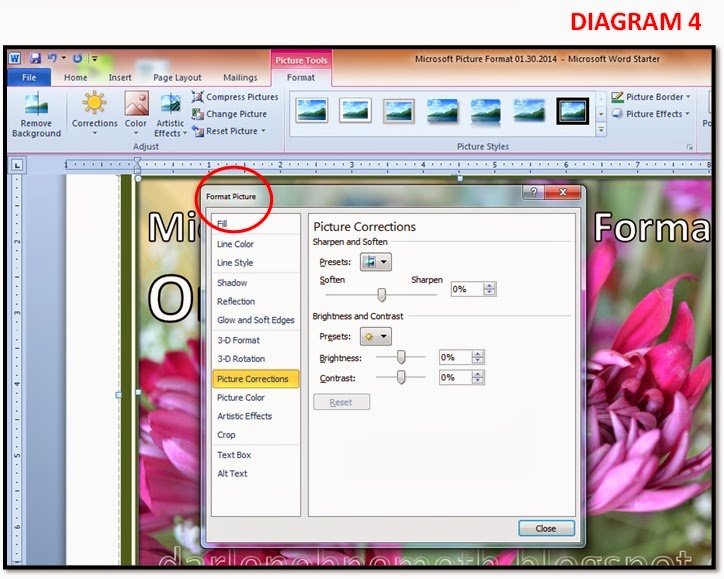Viewport: 724px width, 579px height.
Task: Switch to the Home tab
Action: click(76, 78)
